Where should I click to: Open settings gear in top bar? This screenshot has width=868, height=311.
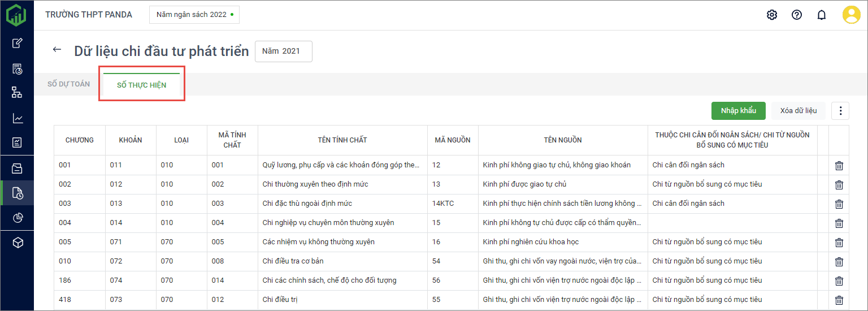pos(771,15)
